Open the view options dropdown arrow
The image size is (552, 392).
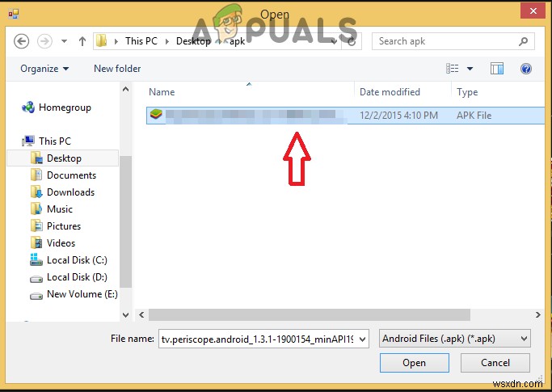(x=470, y=69)
